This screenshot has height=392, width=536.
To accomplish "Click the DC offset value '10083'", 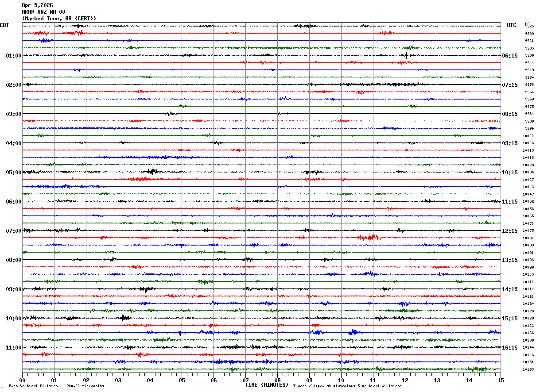I will tap(528, 246).
